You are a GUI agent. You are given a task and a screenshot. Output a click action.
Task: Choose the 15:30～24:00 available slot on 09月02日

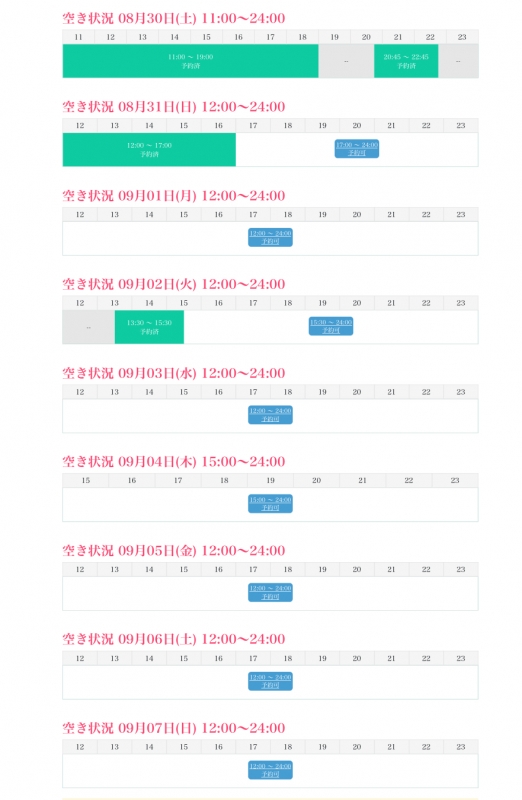331,326
